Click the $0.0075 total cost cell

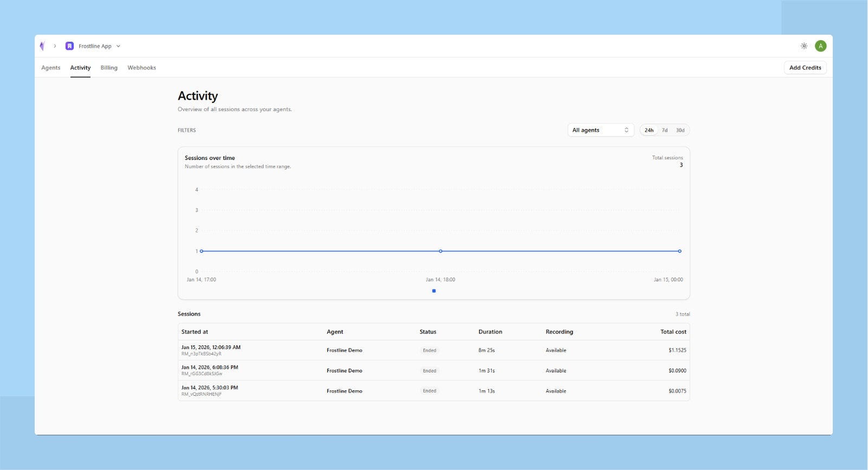pyautogui.click(x=677, y=391)
